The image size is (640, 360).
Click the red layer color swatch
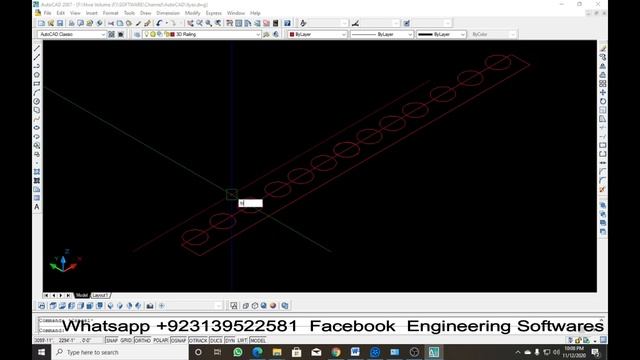pos(172,34)
